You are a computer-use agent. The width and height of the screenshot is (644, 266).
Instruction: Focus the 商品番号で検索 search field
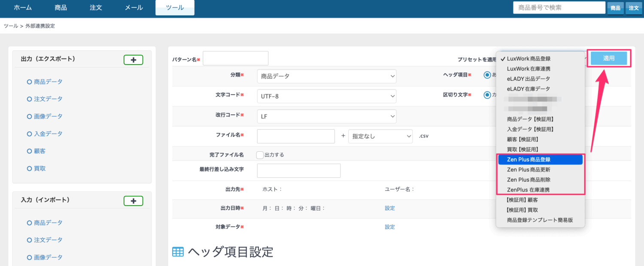(559, 7)
